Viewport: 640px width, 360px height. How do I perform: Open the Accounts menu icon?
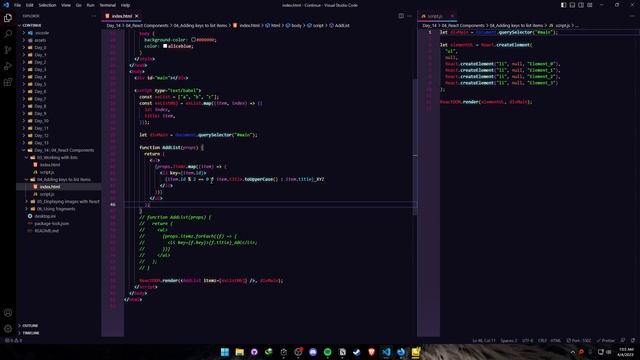8,313
